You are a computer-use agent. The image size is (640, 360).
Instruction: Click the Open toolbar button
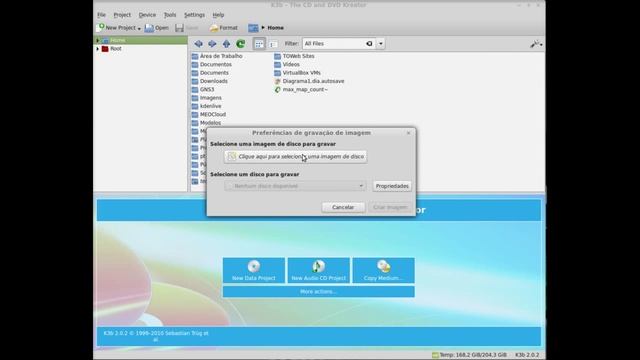click(157, 28)
